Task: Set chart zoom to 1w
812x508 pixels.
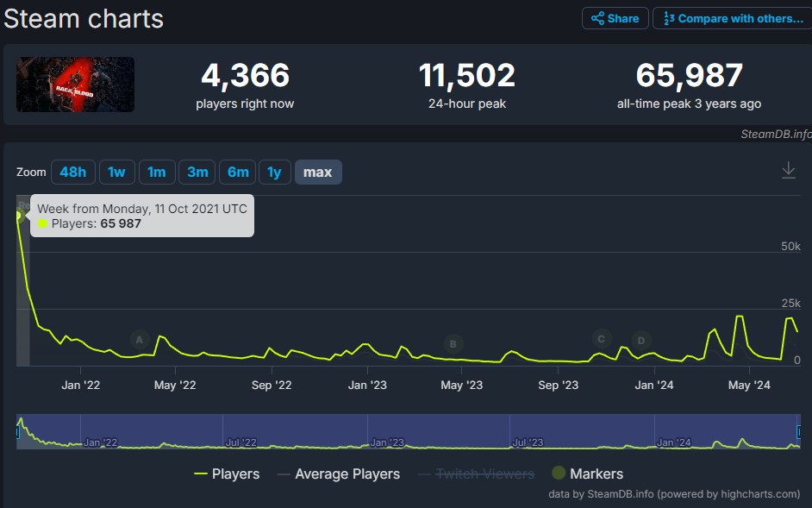Action: coord(116,172)
